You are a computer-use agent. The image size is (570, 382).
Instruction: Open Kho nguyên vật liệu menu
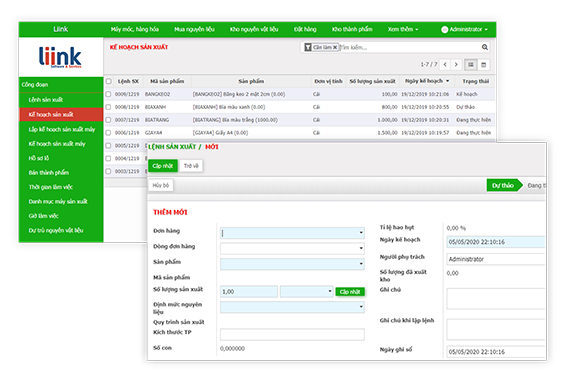(254, 29)
